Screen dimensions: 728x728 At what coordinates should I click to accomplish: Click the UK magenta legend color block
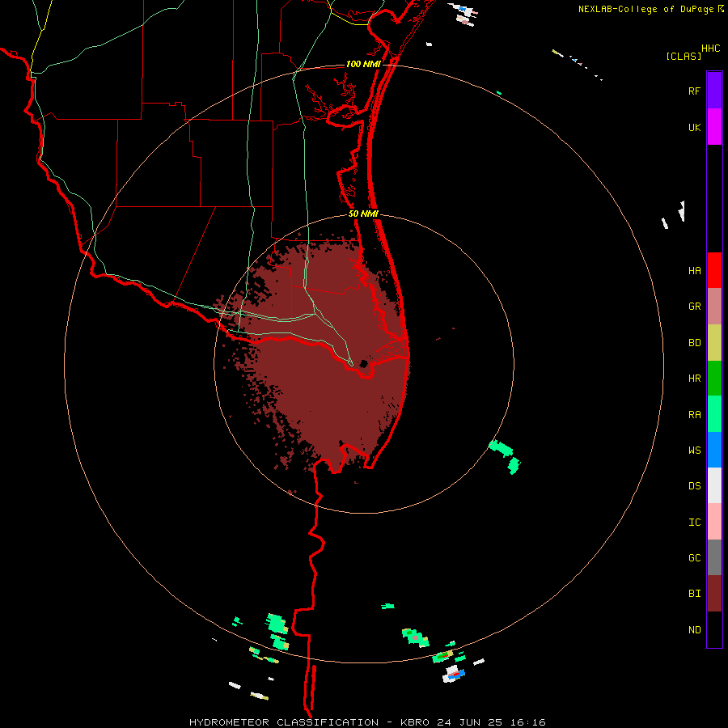click(714, 126)
